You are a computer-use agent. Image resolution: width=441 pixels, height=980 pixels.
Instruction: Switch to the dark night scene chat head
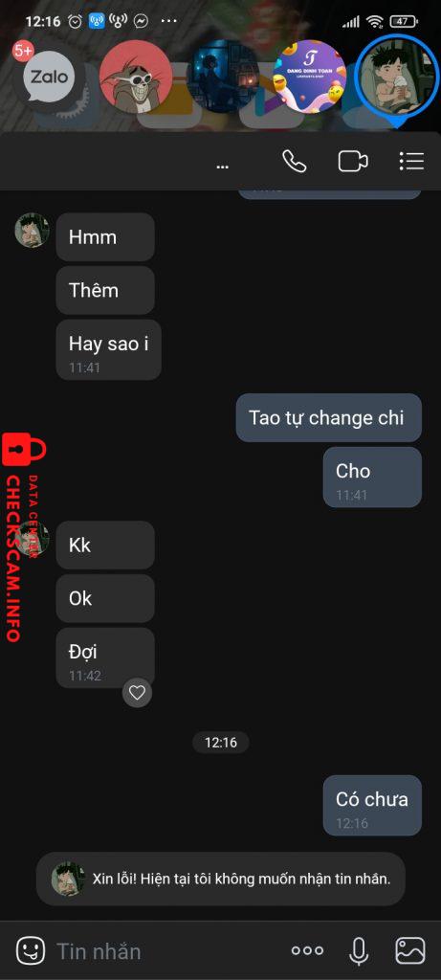223,77
